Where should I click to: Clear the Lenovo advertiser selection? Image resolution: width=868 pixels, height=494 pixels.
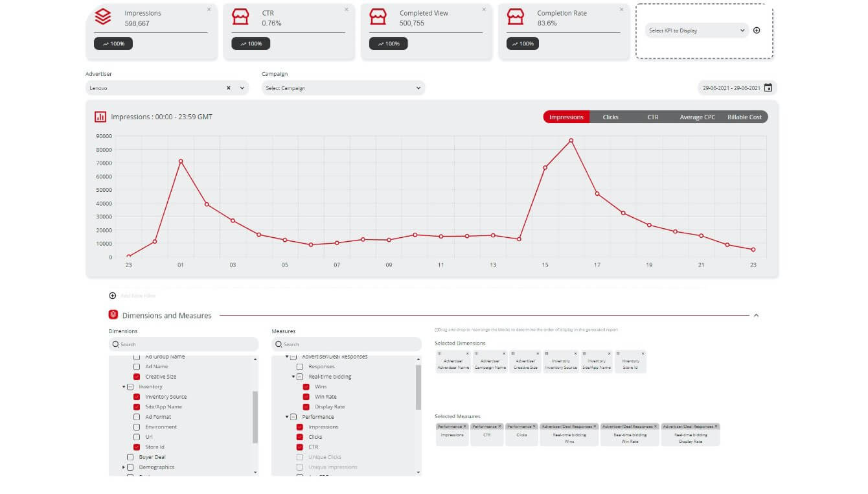(229, 88)
